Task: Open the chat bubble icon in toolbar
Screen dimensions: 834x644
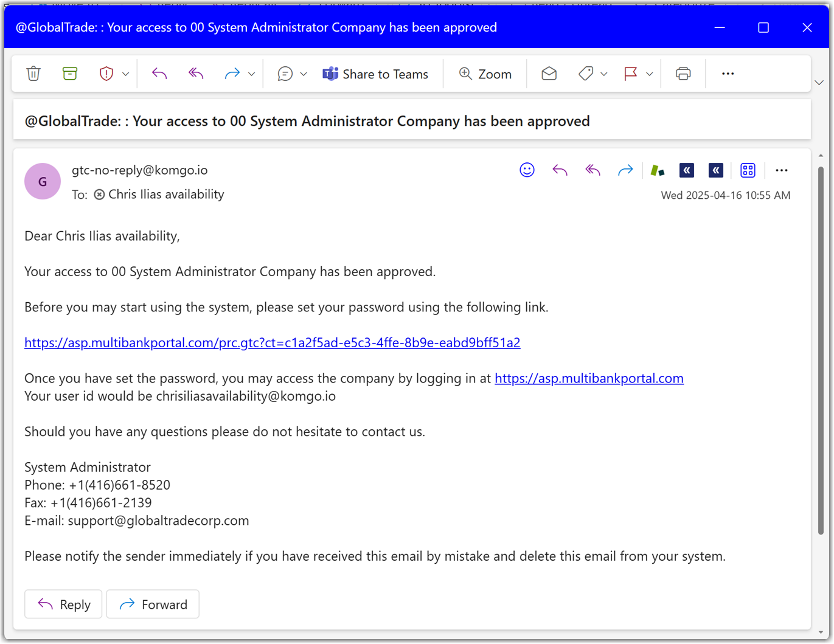Action: pyautogui.click(x=285, y=74)
